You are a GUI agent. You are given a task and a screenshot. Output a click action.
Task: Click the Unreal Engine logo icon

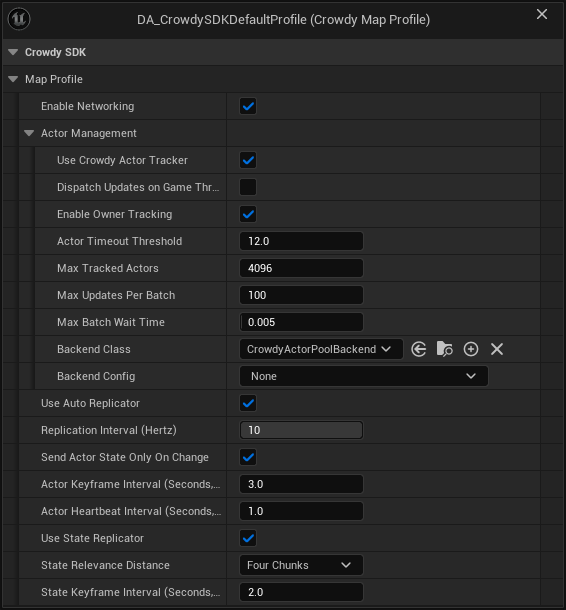tap(19, 19)
